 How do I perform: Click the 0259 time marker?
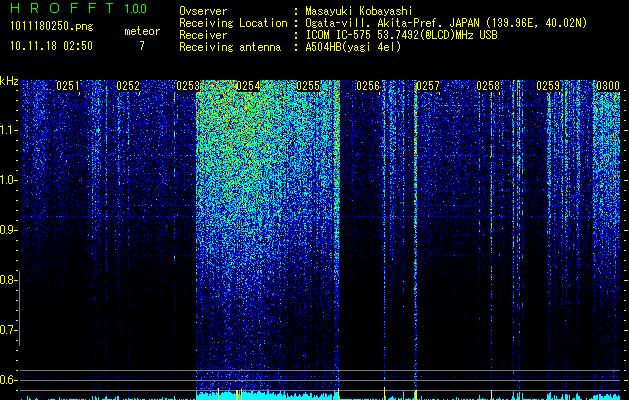pos(548,86)
